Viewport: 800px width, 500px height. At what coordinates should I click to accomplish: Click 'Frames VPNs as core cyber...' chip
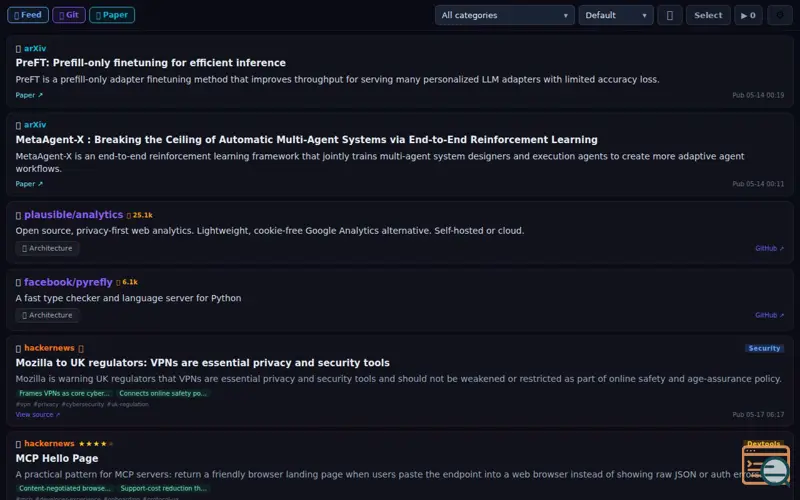pos(64,393)
